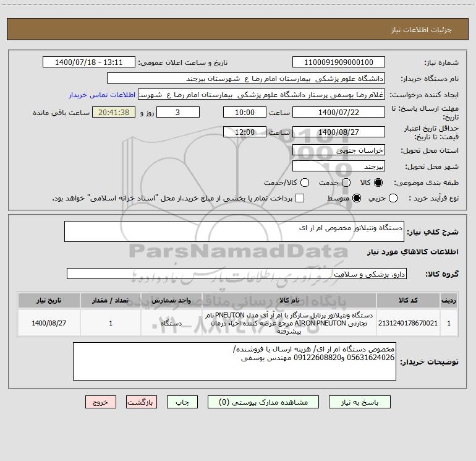Tick the Islamic treasury bonds payment checkbox

tap(300, 199)
